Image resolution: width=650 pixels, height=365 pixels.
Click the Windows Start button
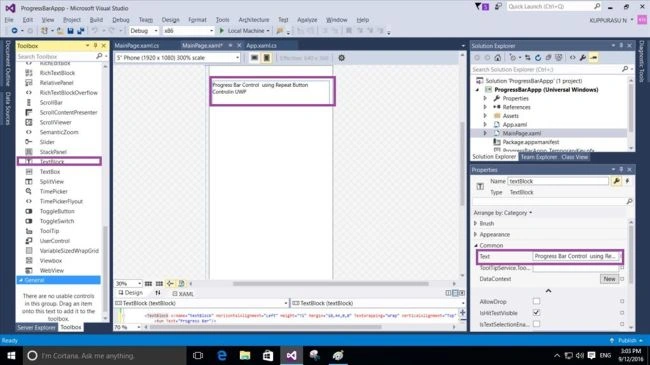(11, 355)
